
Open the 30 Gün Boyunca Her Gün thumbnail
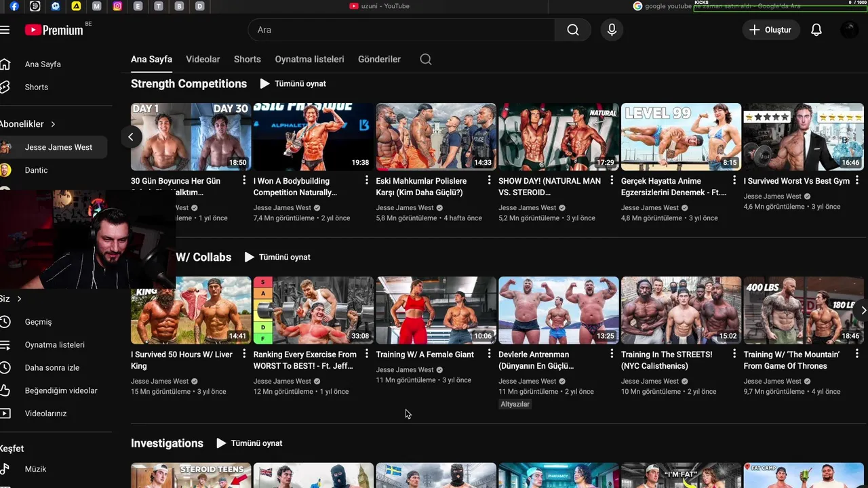(x=191, y=137)
